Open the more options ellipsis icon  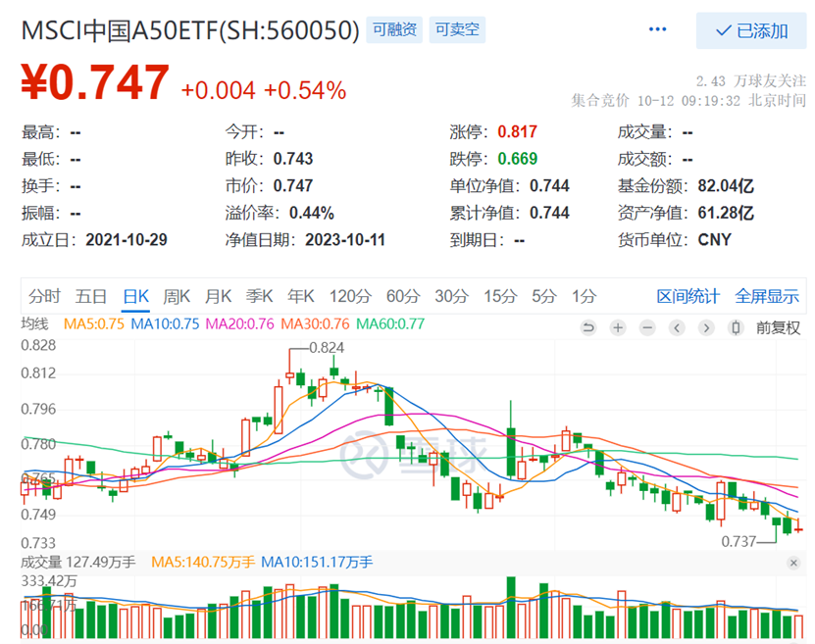pos(657,30)
